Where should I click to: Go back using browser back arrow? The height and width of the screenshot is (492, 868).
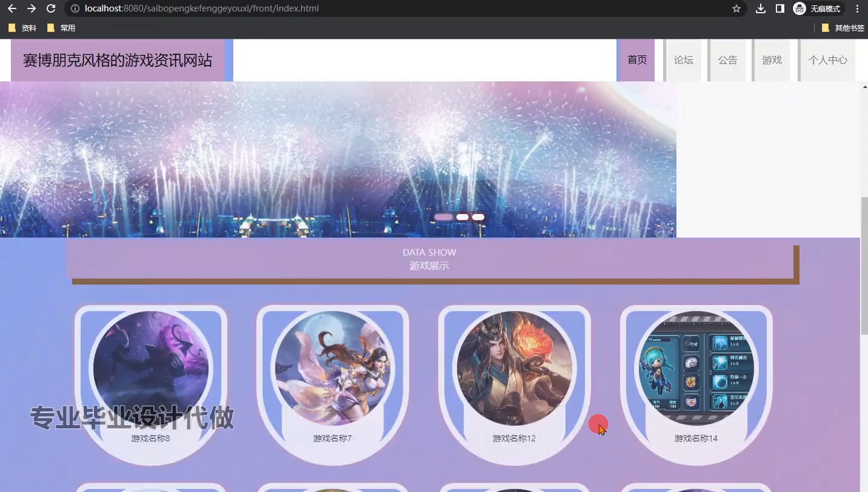click(x=12, y=8)
